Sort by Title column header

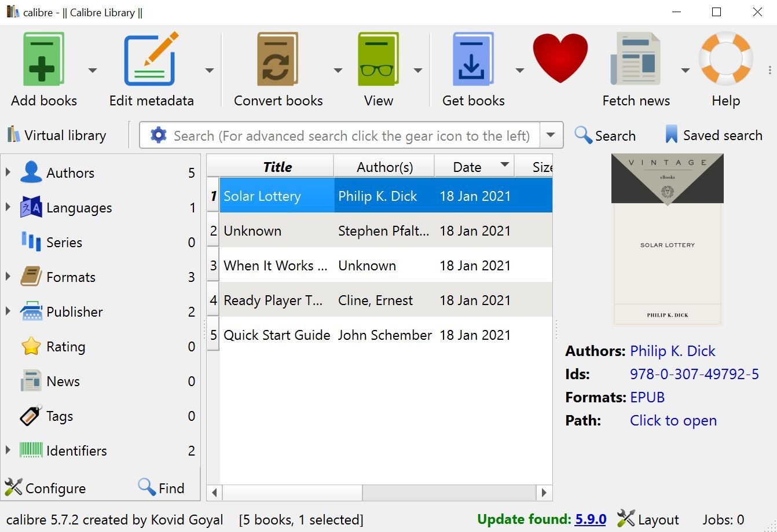coord(277,167)
